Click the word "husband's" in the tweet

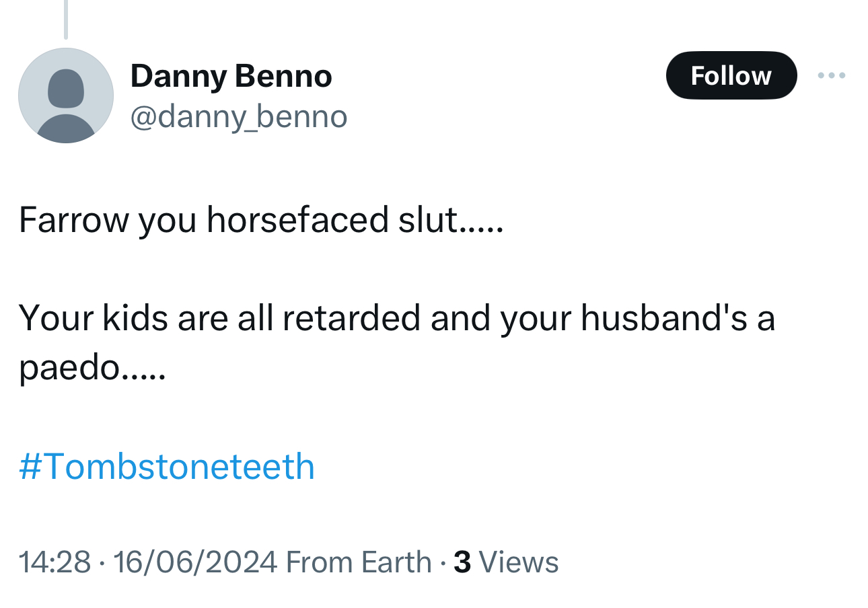(664, 317)
